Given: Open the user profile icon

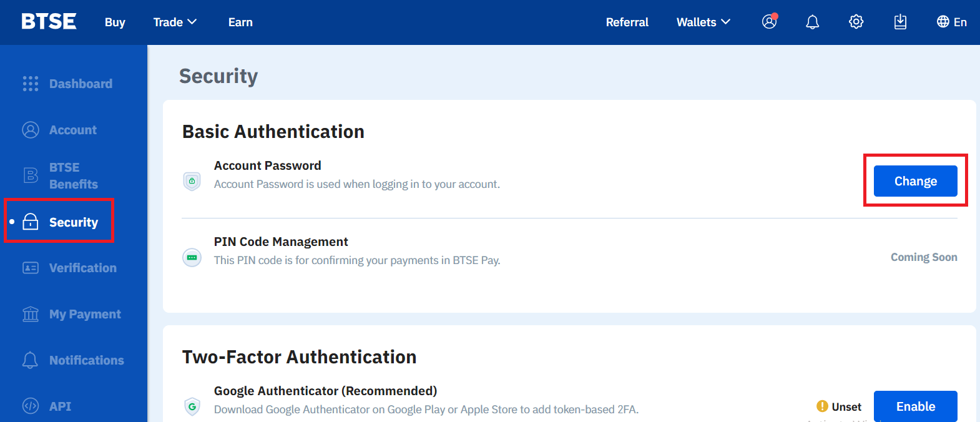Looking at the screenshot, I should [x=769, y=22].
